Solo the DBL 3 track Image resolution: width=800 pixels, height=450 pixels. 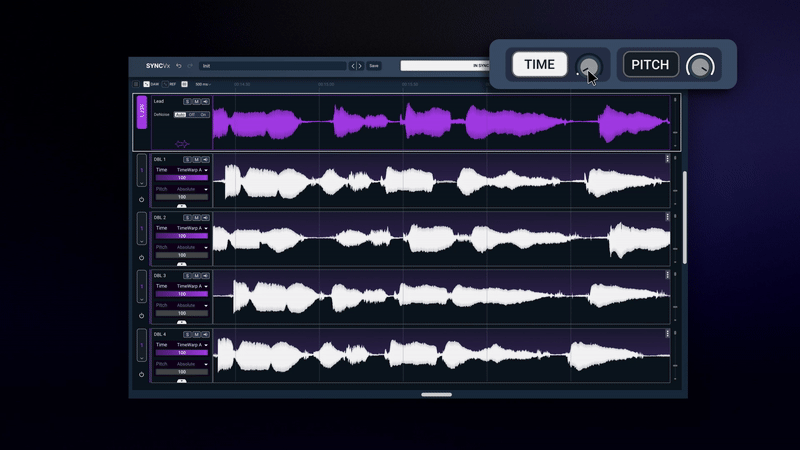(x=187, y=276)
